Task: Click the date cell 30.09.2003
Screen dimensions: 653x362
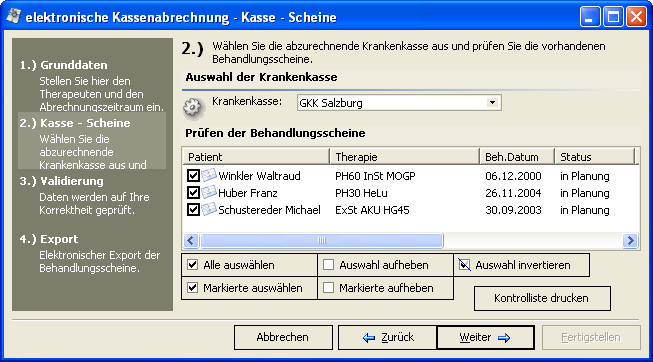Action: [x=513, y=210]
